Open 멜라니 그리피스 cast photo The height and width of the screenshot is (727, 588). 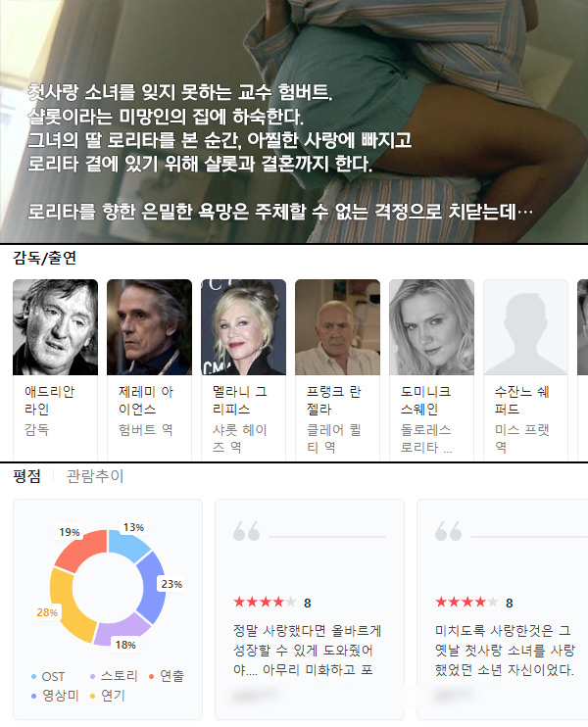(243, 327)
